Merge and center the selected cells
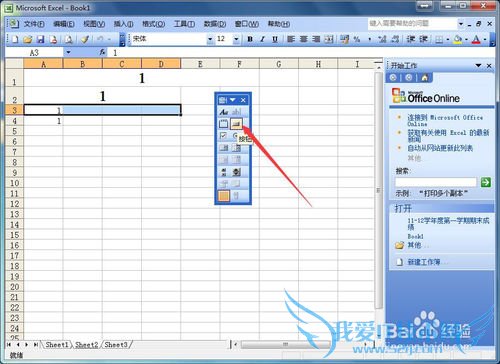The image size is (500, 364). pyautogui.click(x=329, y=39)
